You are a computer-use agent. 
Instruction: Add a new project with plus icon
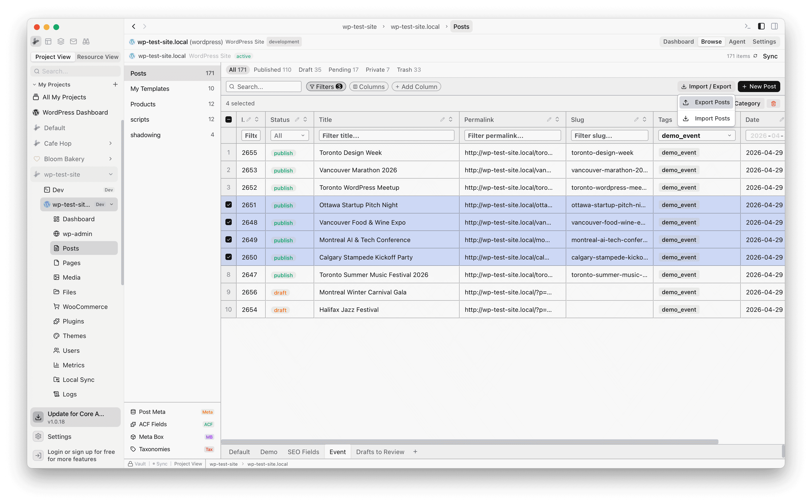115,84
